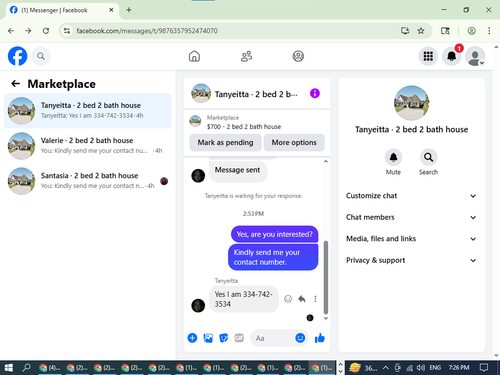Click the 'Kindly send me your contact number' bubble

point(273,257)
